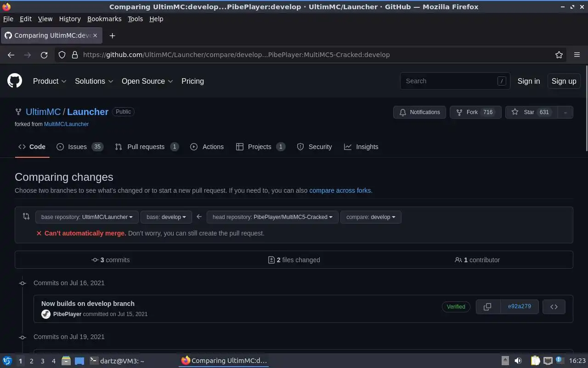Click the shield tracking protection icon
Viewport: 588px width, 368px height.
(62, 55)
